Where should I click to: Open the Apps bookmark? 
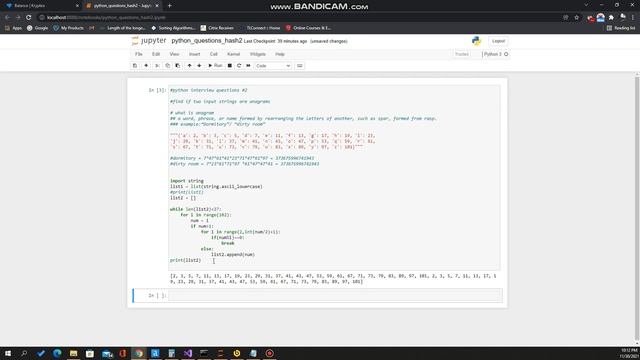point(13,28)
